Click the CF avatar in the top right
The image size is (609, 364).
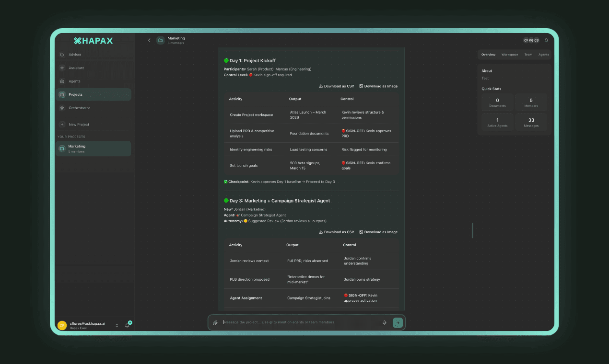coord(526,40)
